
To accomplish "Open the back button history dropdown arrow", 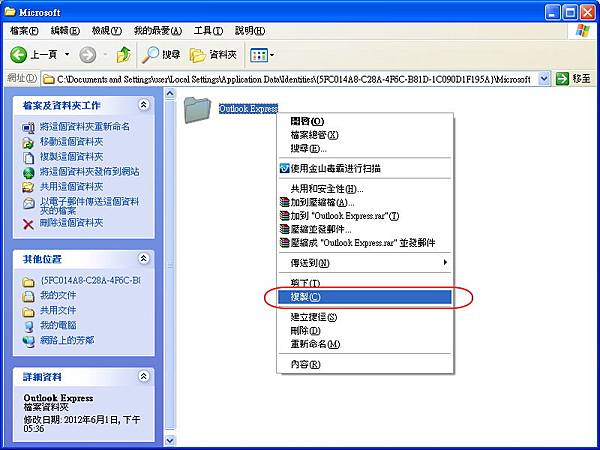I will point(67,55).
